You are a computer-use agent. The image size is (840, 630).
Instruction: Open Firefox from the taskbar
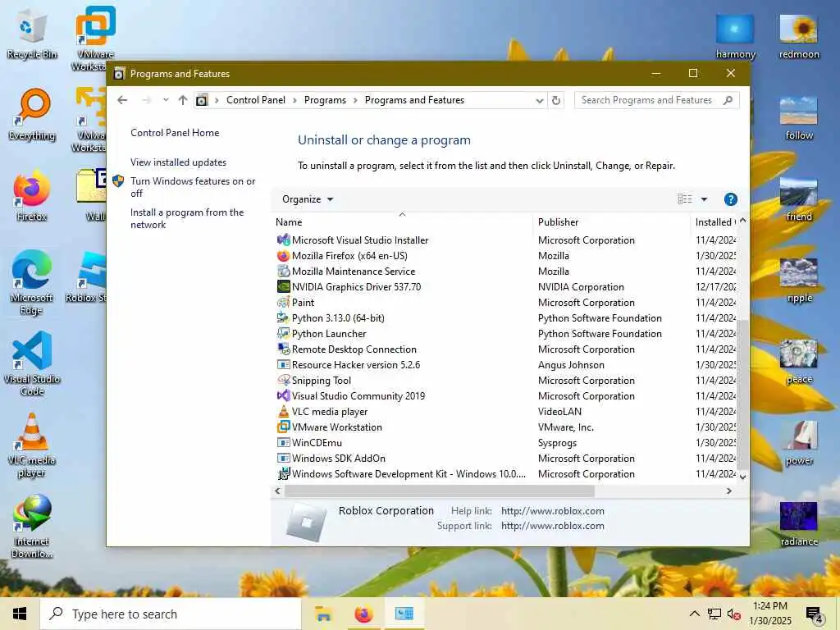tap(363, 614)
